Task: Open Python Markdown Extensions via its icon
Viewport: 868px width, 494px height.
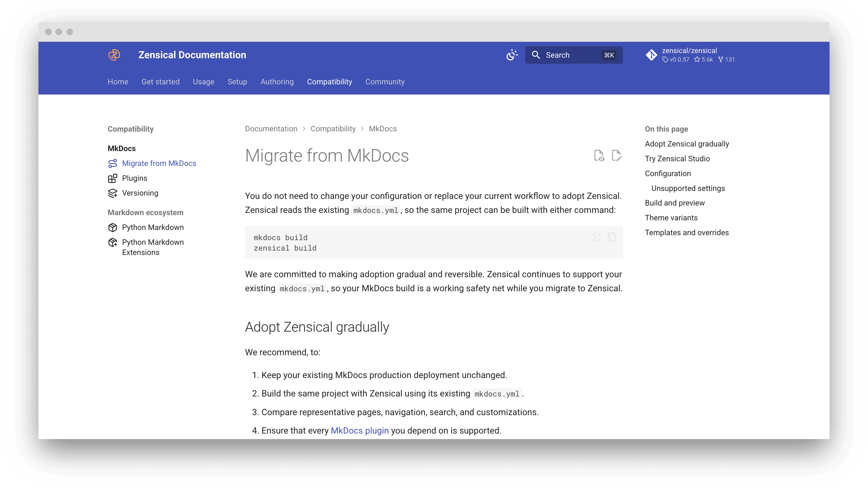Action: coord(113,243)
